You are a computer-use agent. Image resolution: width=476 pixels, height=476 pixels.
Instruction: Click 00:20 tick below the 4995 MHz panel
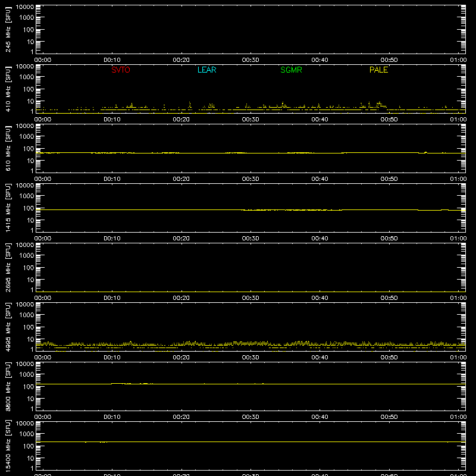tap(181, 358)
